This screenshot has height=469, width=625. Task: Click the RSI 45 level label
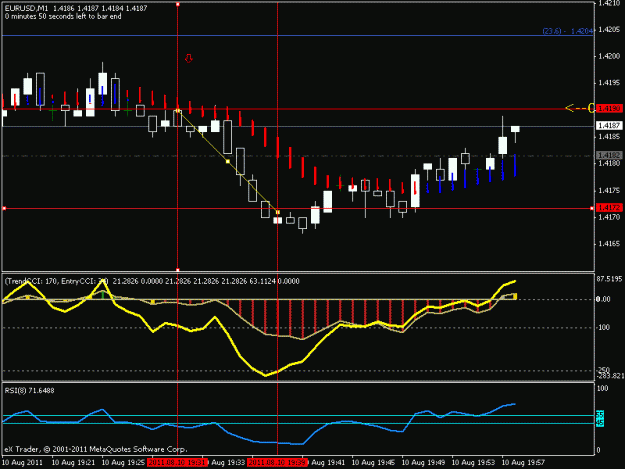click(x=600, y=423)
